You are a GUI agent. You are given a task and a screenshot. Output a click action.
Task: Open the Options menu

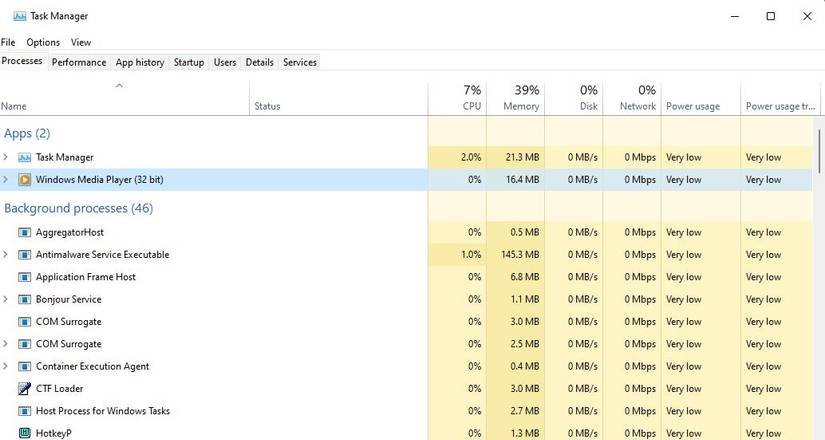(x=43, y=42)
